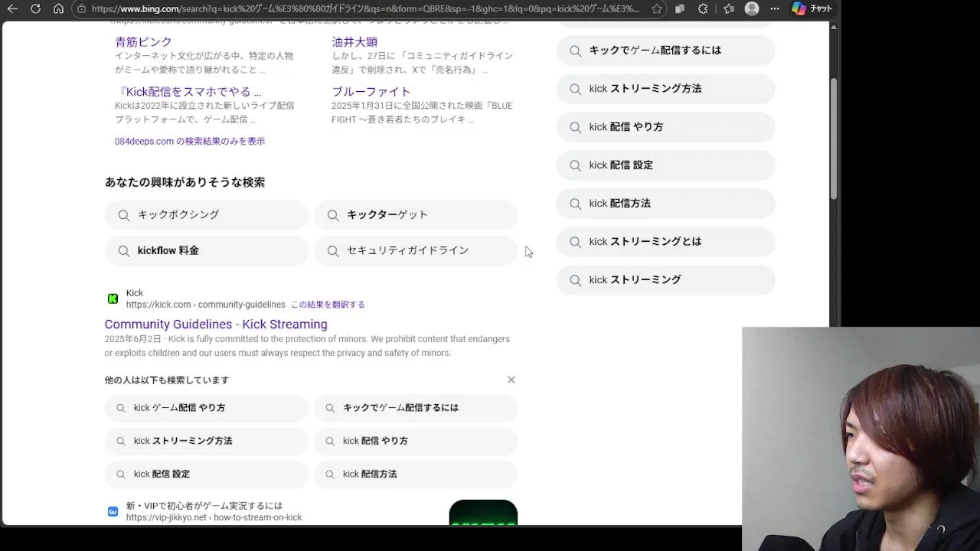Select related search kick ゲーム配信 やり方
The image size is (980, 551).
(207, 408)
